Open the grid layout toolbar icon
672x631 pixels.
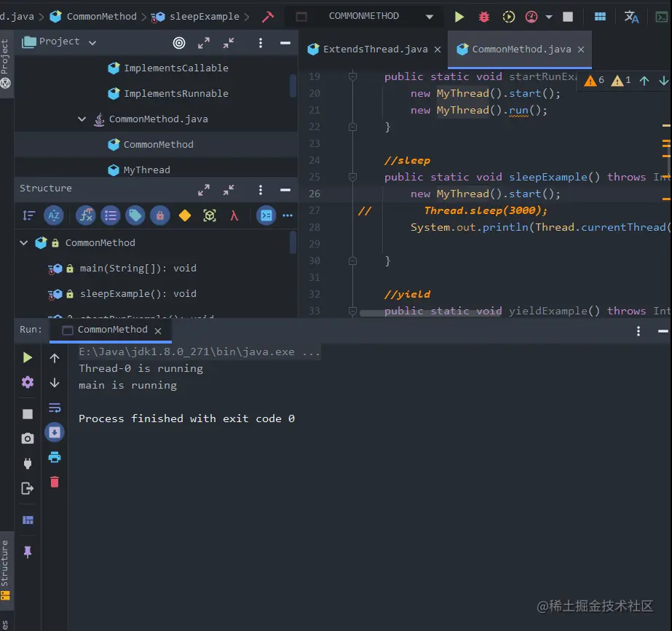(x=600, y=17)
